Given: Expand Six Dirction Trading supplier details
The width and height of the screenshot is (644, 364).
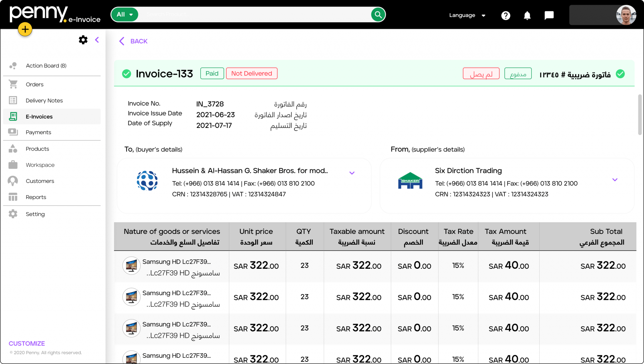Looking at the screenshot, I should click(615, 180).
